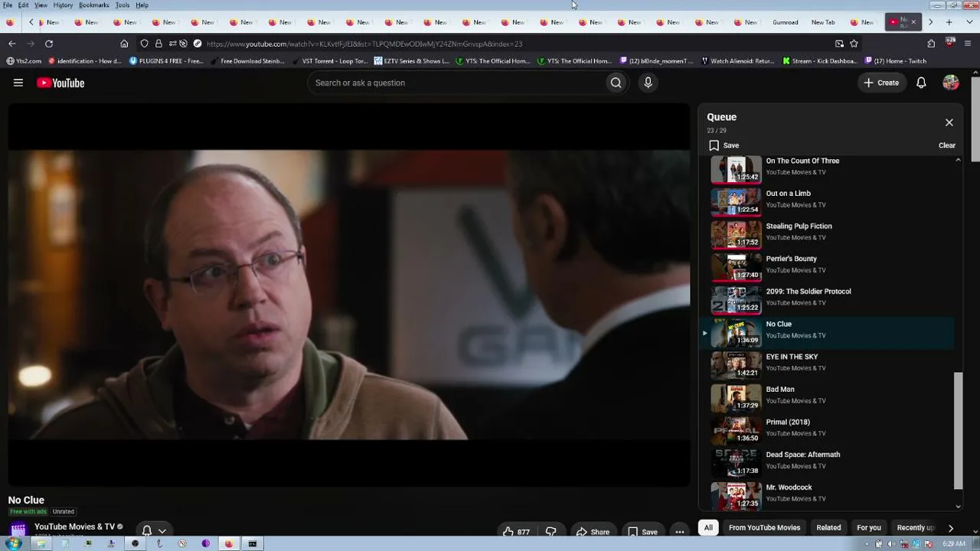The image size is (980, 551).
Task: Open the Bookmarks menu
Action: [x=94, y=5]
